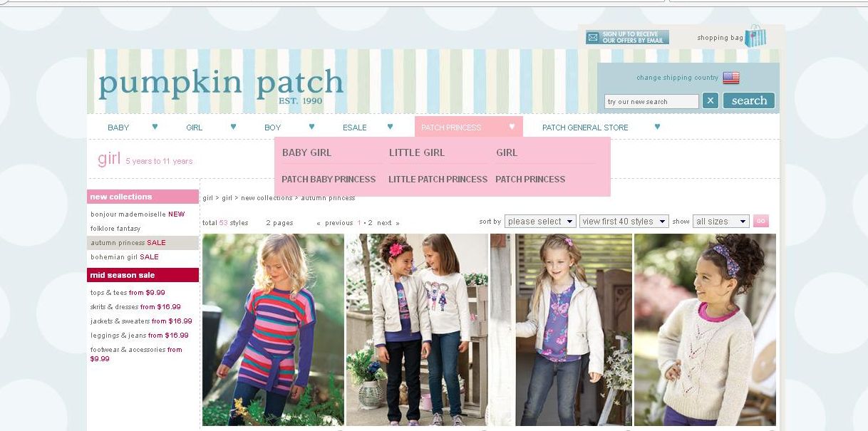Go to next page of results
Image resolution: width=868 pixels, height=431 pixels.
384,223
